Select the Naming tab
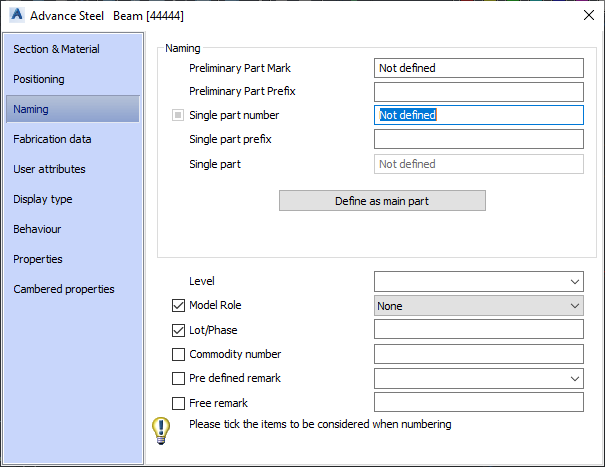Screen dimensions: 605x467 (x=73, y=109)
